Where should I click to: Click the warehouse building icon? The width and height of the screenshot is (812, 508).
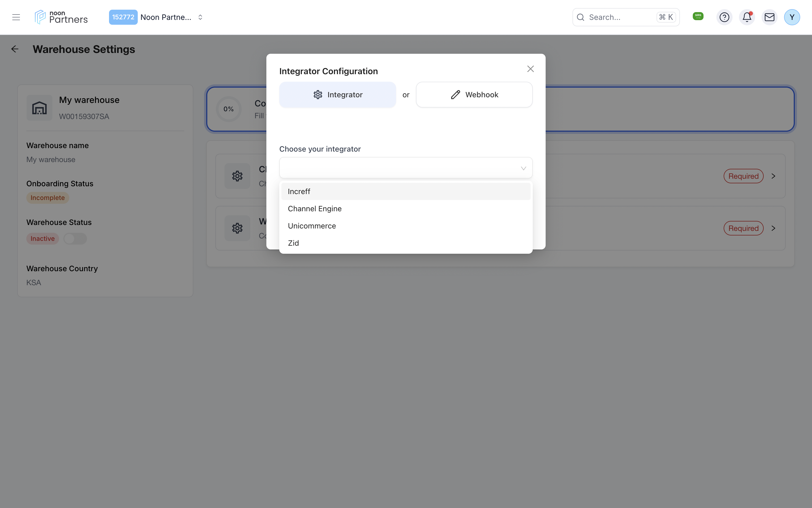click(39, 108)
